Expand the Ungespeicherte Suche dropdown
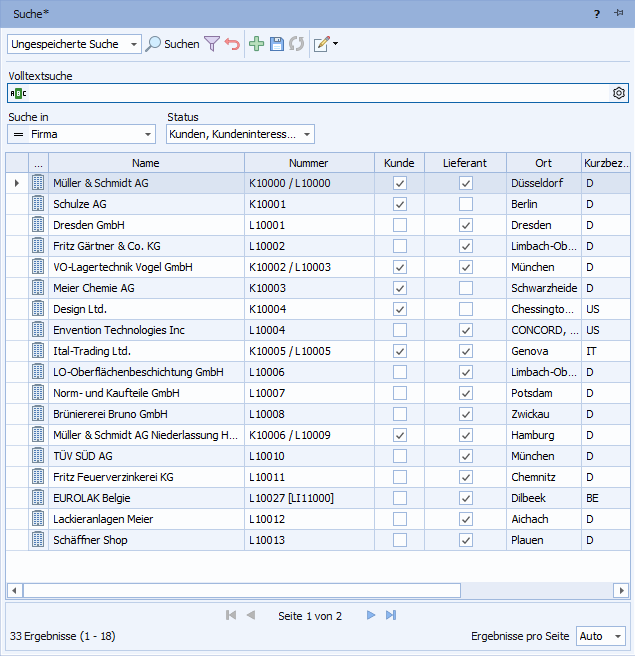The image size is (635, 656). [134, 44]
